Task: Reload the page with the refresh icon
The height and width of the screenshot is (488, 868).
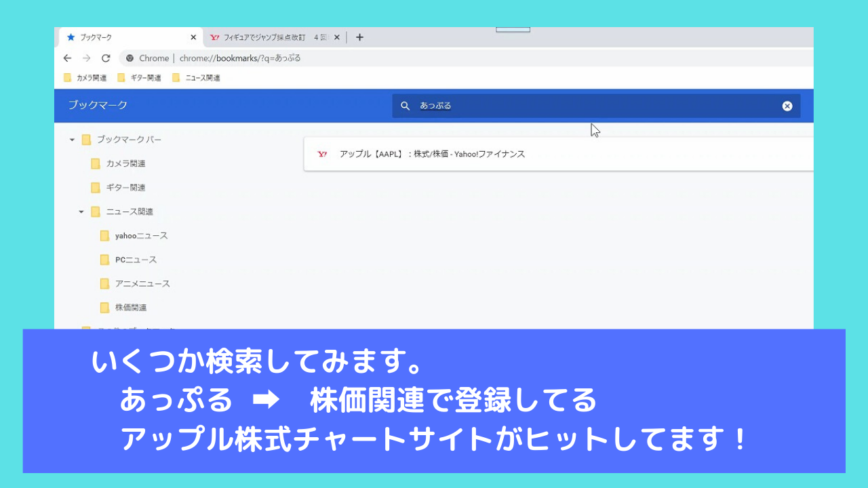Action: 106,58
